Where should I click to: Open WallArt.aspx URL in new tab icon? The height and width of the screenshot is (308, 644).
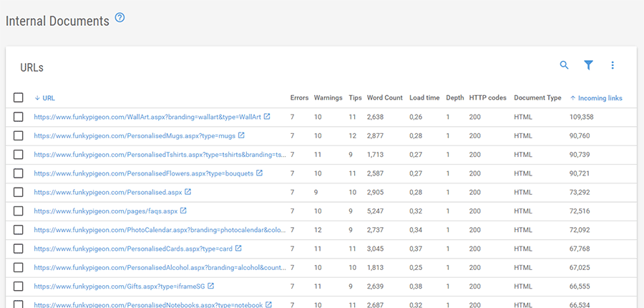point(267,116)
